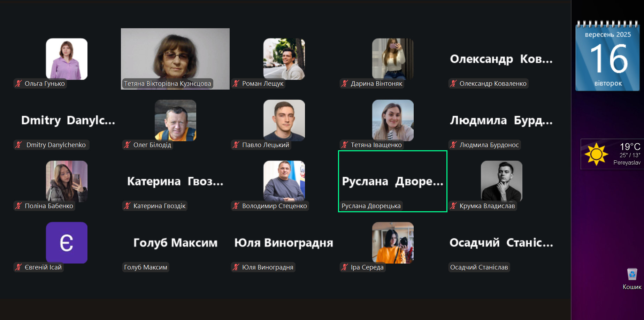The width and height of the screenshot is (644, 320).
Task: Click the Голуб Максим name label
Action: pos(146,267)
